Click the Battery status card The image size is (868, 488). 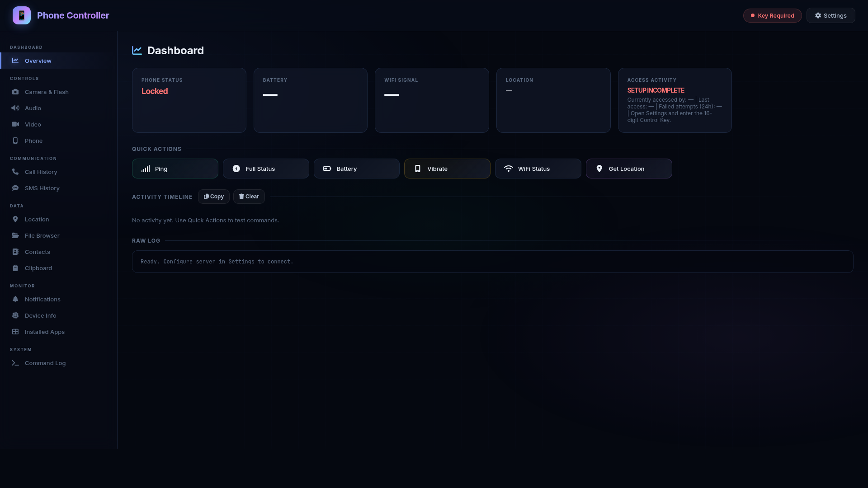tap(310, 100)
